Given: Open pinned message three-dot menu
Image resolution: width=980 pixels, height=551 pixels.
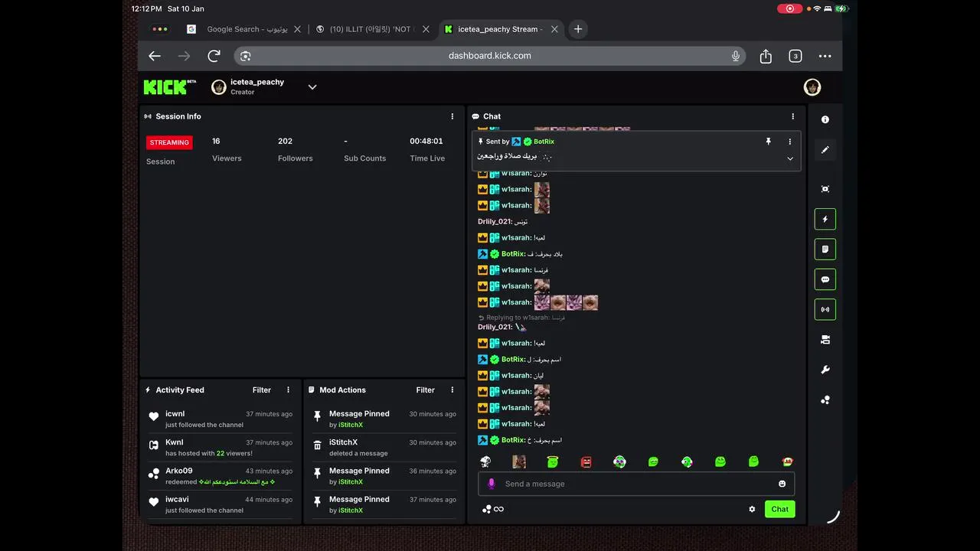Looking at the screenshot, I should (790, 142).
